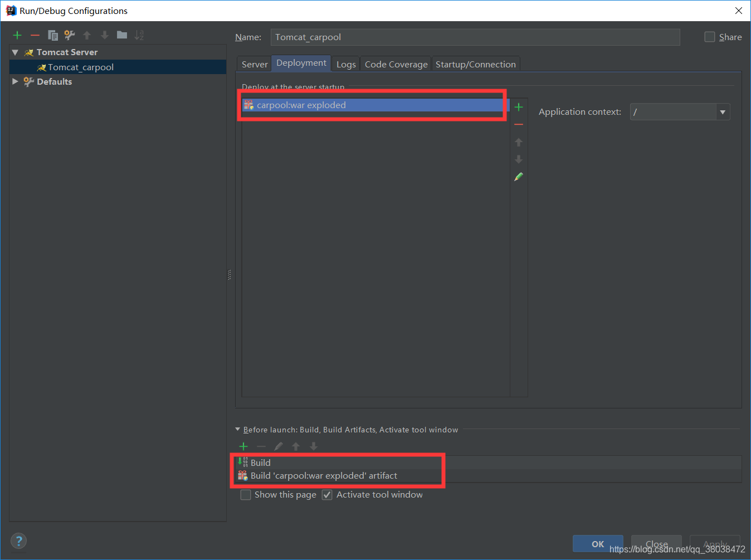This screenshot has width=751, height=560.
Task: Enable Show this page checkbox
Action: 246,495
